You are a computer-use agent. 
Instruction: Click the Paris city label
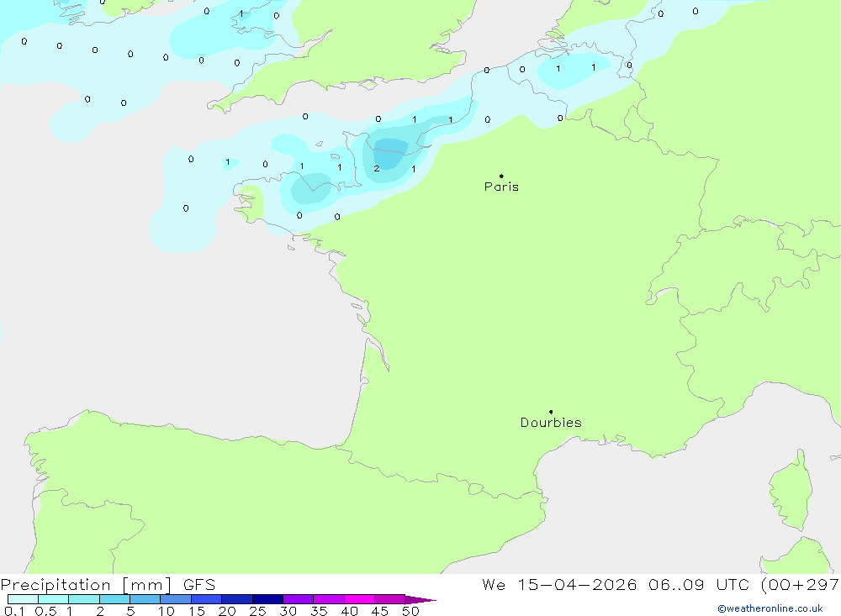point(501,187)
